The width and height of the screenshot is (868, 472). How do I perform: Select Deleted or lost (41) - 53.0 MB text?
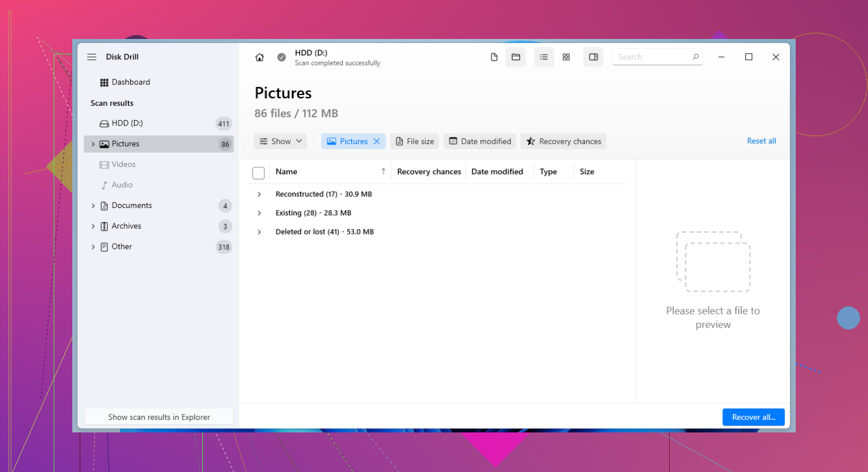click(325, 232)
